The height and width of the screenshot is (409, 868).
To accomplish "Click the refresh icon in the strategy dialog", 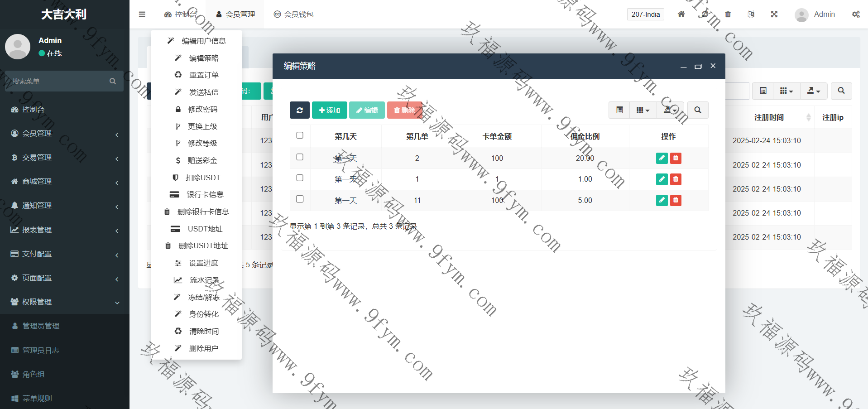I will coord(299,110).
